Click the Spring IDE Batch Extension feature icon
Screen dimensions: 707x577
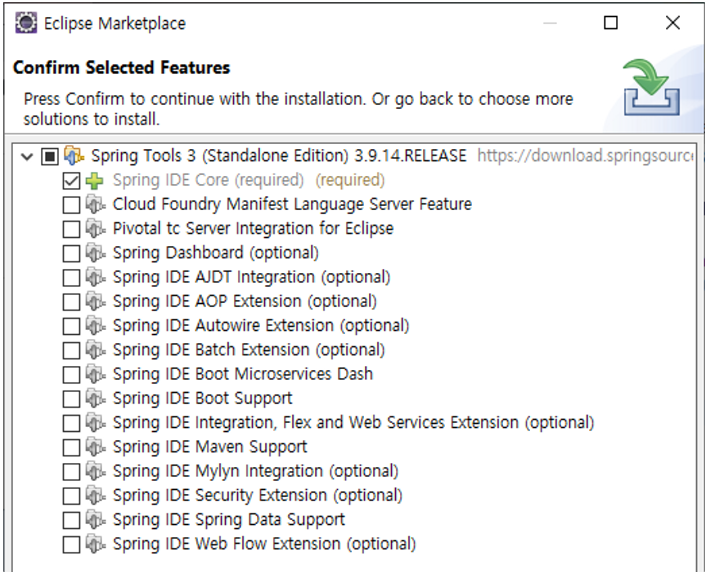point(95,350)
